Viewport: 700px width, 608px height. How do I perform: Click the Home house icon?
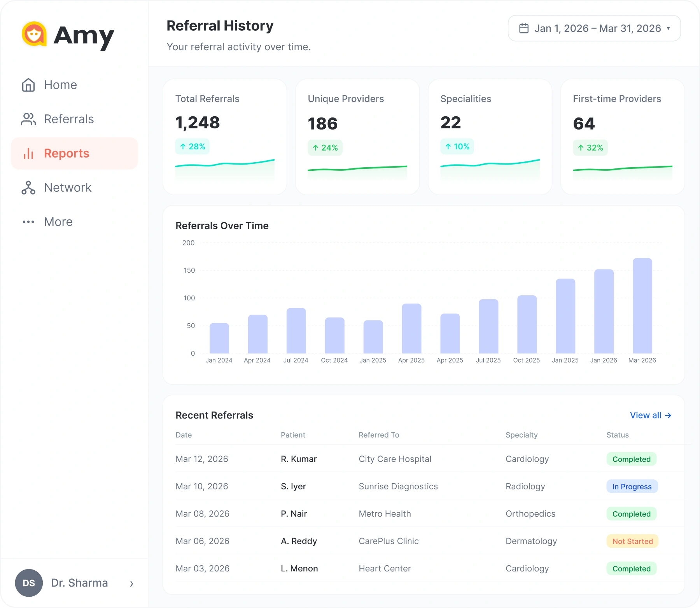pyautogui.click(x=28, y=85)
